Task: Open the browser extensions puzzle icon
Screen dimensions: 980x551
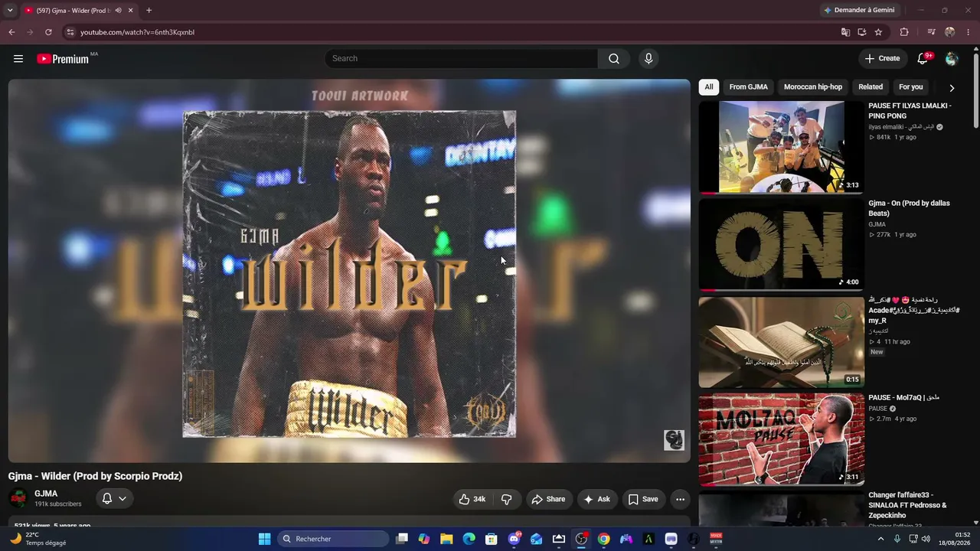Action: coord(904,32)
